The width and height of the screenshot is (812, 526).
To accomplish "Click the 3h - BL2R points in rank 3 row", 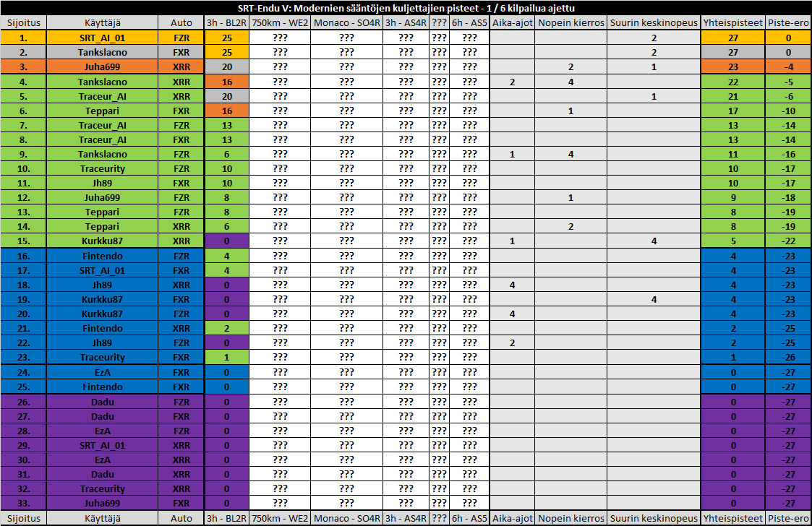I will [x=226, y=66].
